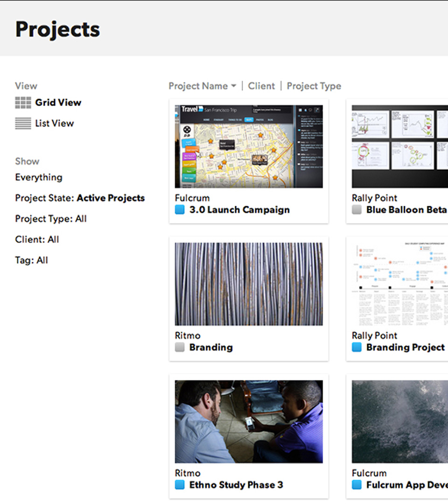Open the Branding Project thumbnail

400,284
